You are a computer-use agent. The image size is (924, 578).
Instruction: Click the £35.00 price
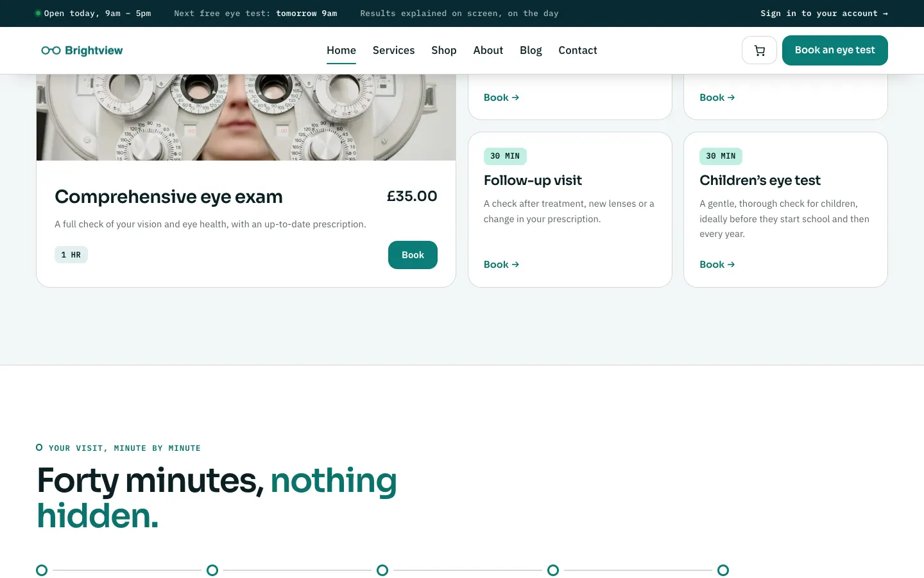pyautogui.click(x=412, y=196)
